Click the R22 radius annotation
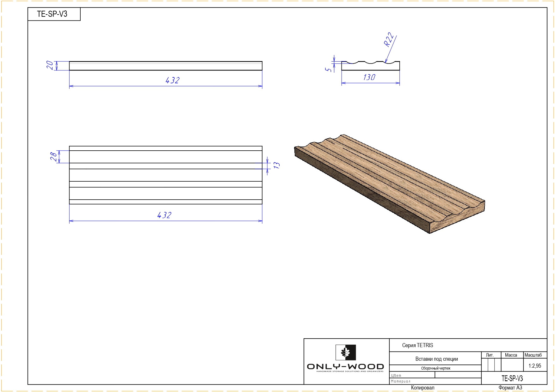The width and height of the screenshot is (555, 392). 389,40
